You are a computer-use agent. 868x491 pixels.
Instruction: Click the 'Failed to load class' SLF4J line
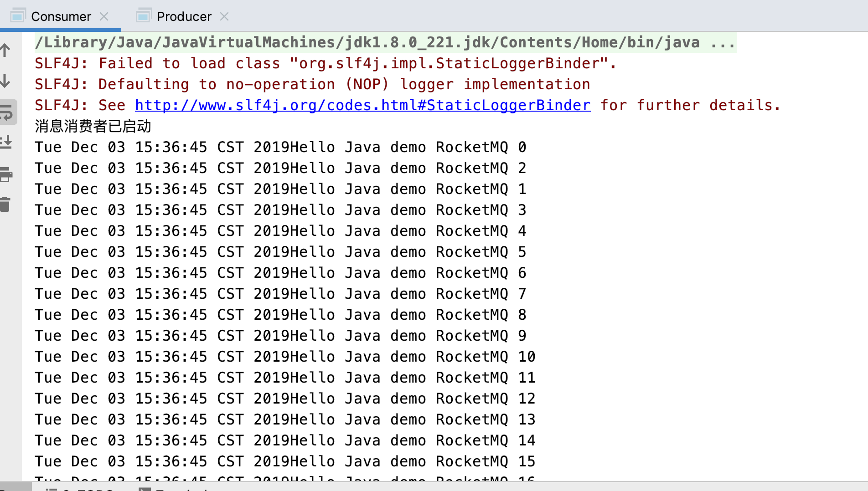pyautogui.click(x=325, y=63)
